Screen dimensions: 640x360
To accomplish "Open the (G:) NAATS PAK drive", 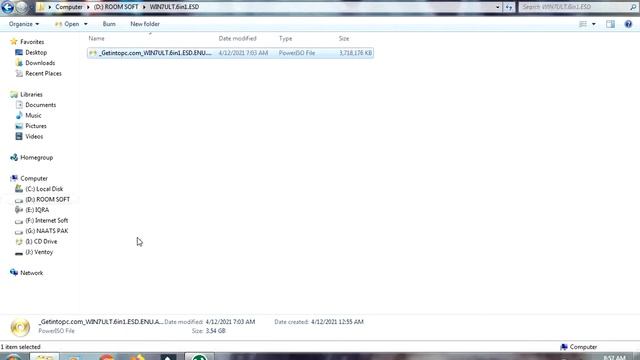I will pyautogui.click(x=47, y=231).
